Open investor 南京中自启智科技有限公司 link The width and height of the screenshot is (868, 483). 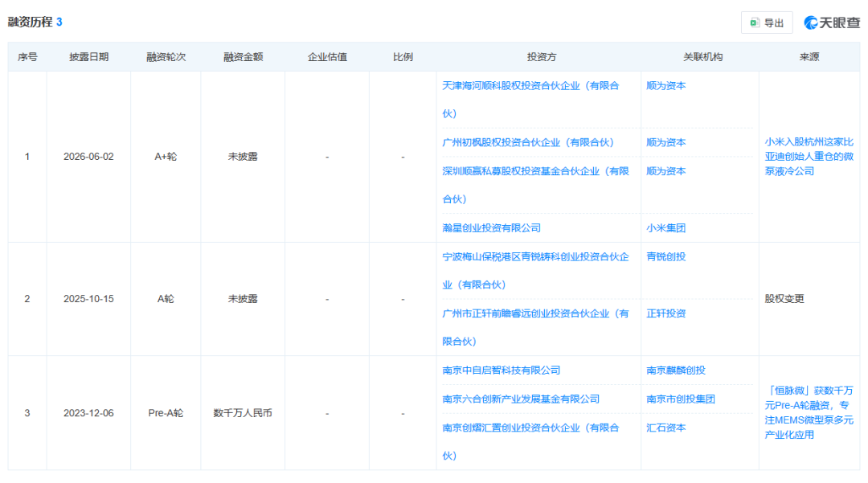click(x=501, y=370)
